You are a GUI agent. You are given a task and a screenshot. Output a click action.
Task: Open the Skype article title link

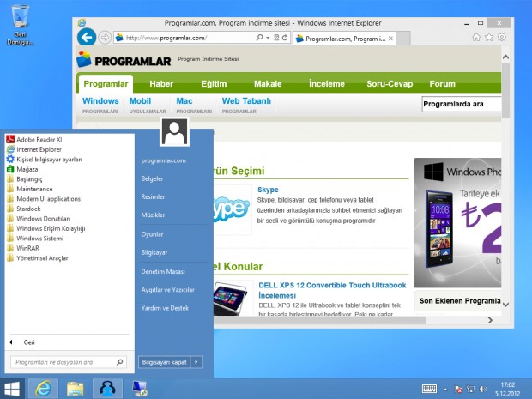pos(268,190)
